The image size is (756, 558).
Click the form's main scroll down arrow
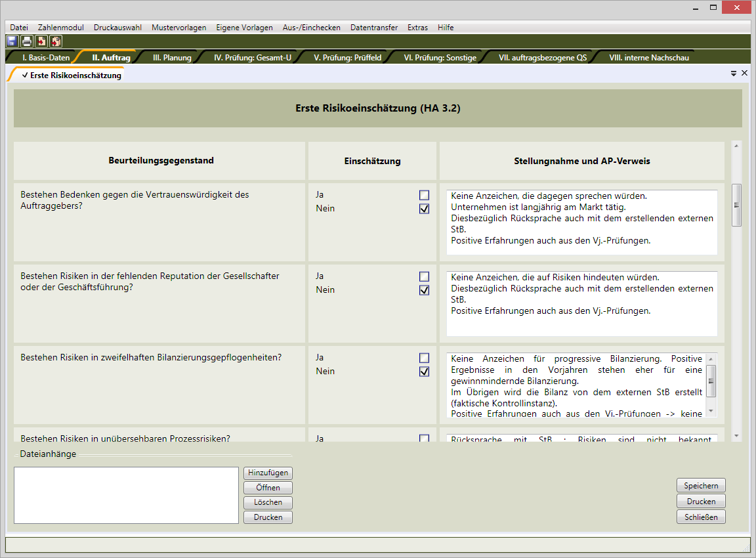[736, 435]
